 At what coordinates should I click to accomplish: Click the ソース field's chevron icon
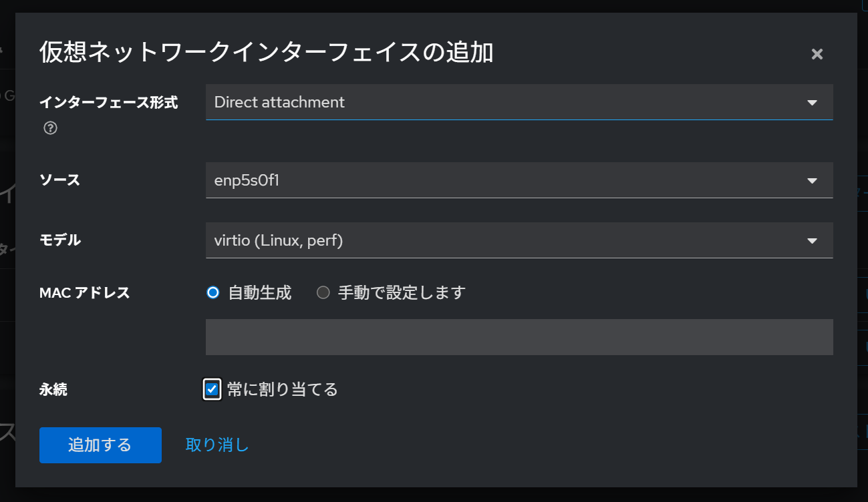[x=813, y=180]
